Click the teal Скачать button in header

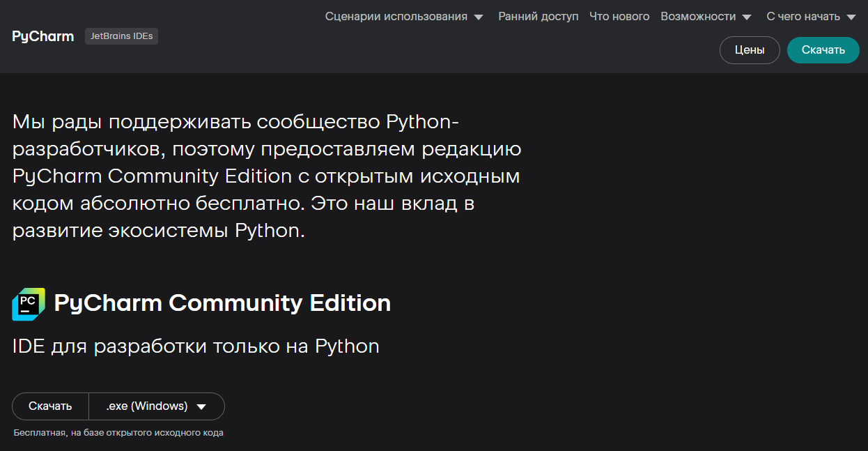click(823, 50)
